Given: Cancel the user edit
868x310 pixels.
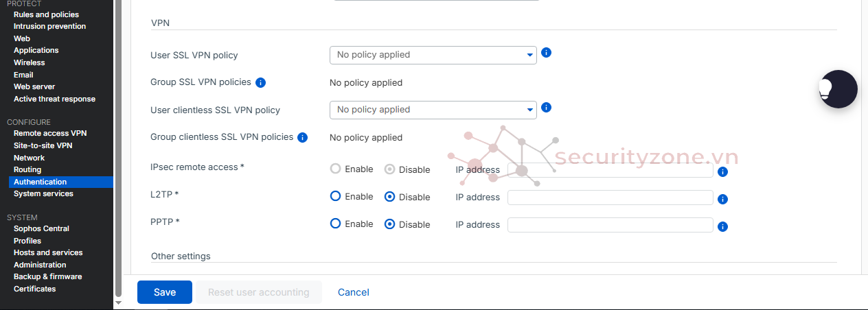Looking at the screenshot, I should 354,292.
